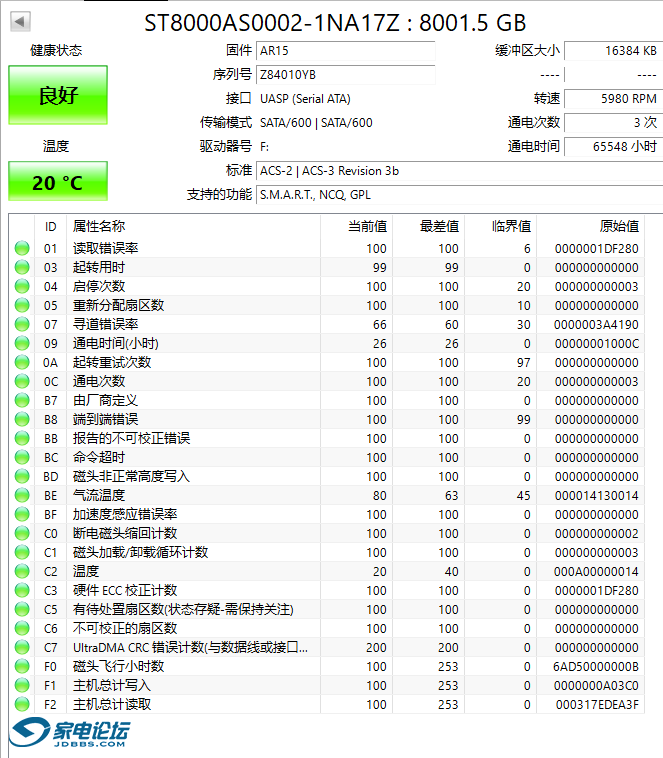Select the status circle for 主机总计写入 row
This screenshot has height=758, width=663.
pyautogui.click(x=22, y=685)
